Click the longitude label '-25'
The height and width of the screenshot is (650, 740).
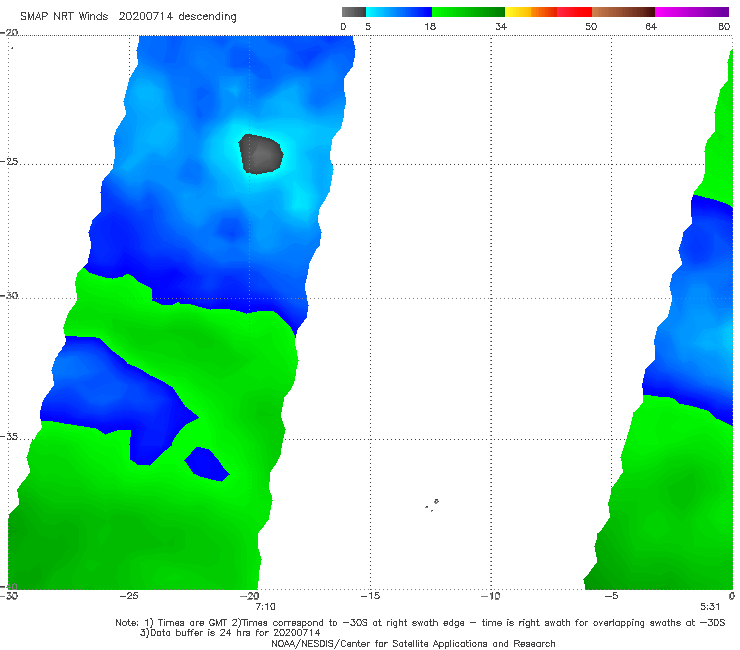[x=129, y=596]
